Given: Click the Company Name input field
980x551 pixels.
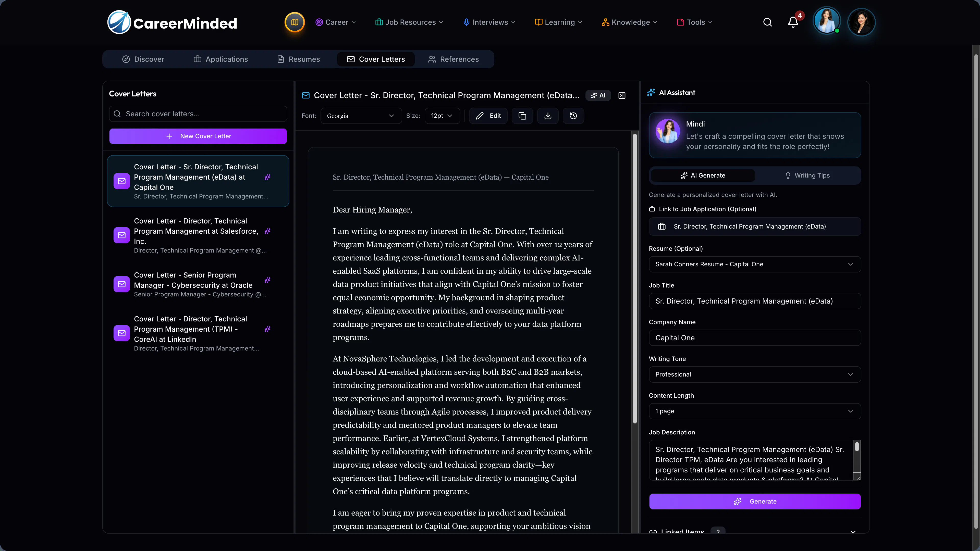Looking at the screenshot, I should point(755,338).
